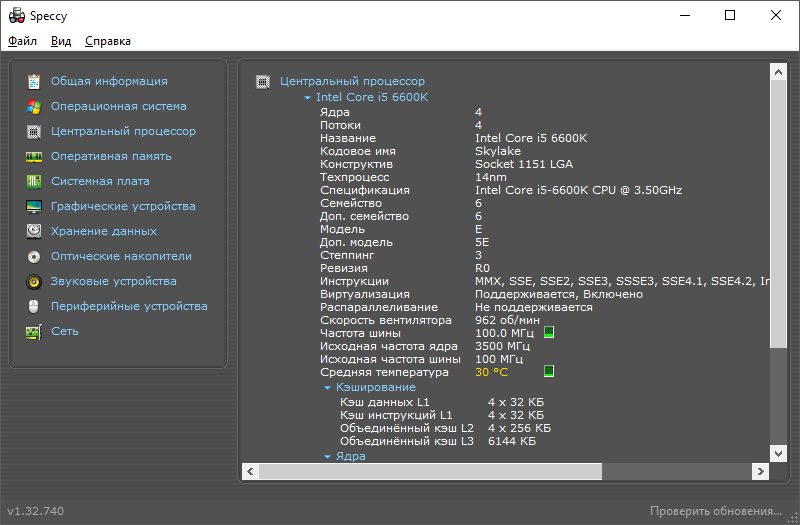
Task: Open Хранение данных section
Action: 104,231
